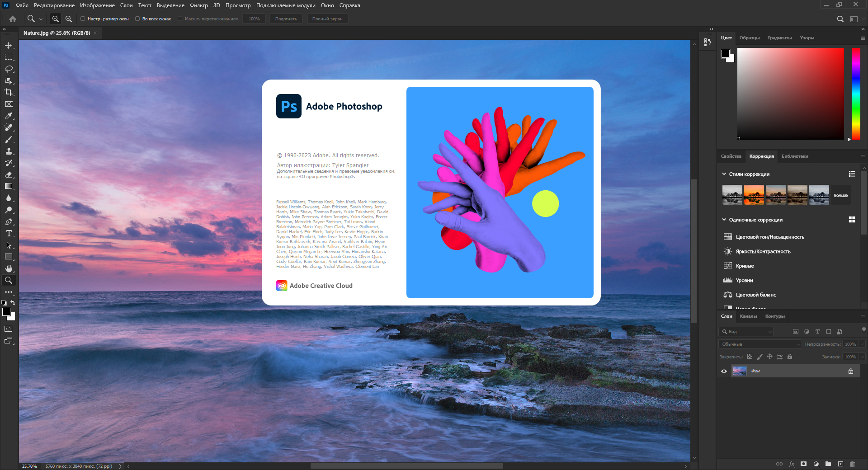Select the Eyedropper tool
868x470 pixels.
[9, 116]
